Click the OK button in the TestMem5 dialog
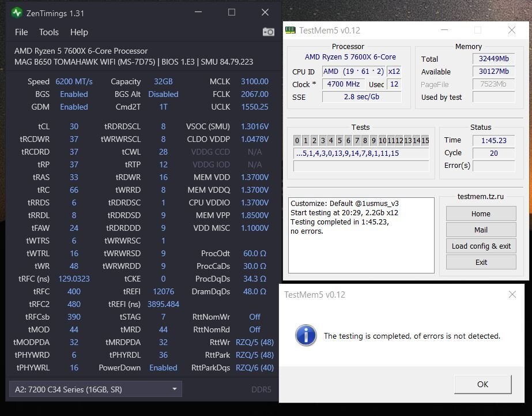The height and width of the screenshot is (416, 532). tap(482, 384)
